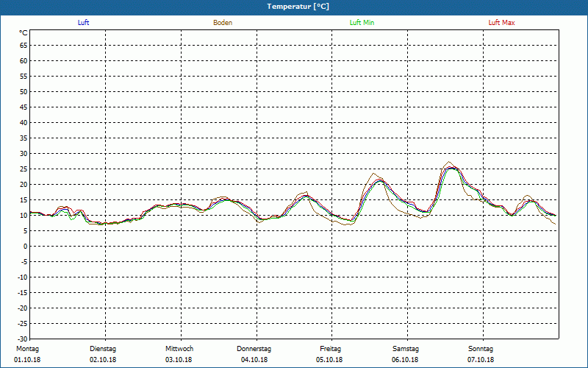This screenshot has width=588, height=368.
Task: Click the '03.10.18' date label
Action: coord(179,360)
